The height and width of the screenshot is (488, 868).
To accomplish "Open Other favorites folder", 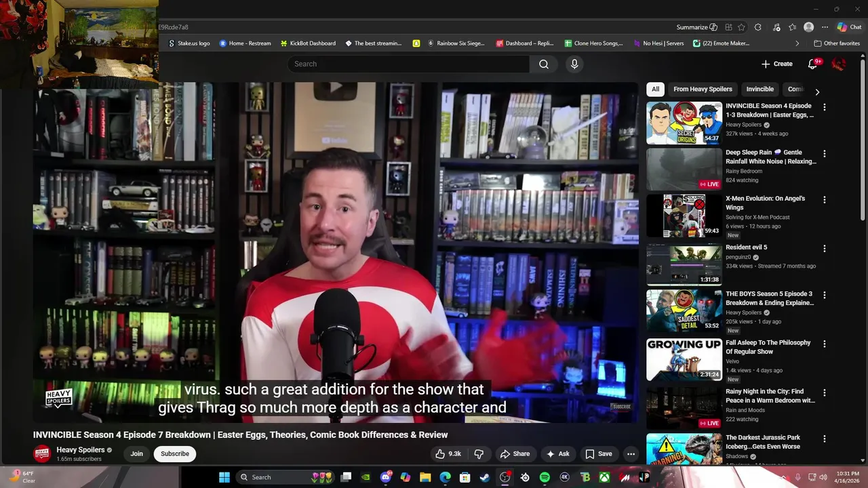I will (x=837, y=43).
